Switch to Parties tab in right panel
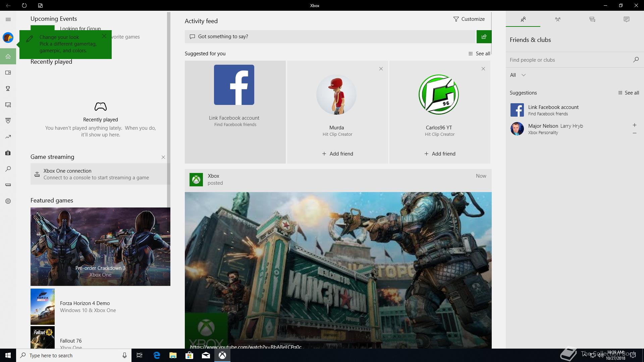This screenshot has height=362, width=644. [x=557, y=19]
